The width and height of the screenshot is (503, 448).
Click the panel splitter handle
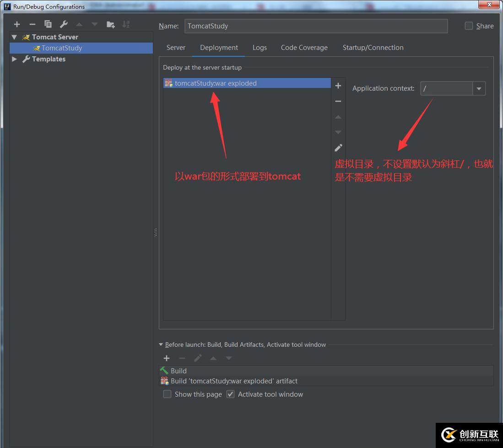coord(156,232)
